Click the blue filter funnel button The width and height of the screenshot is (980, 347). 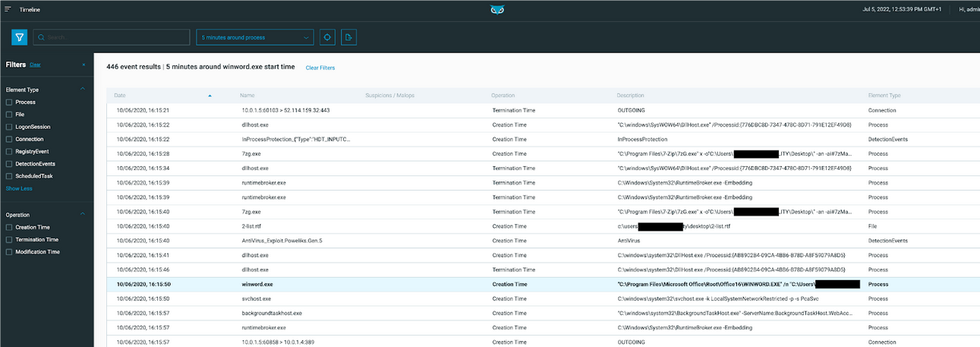tap(20, 37)
